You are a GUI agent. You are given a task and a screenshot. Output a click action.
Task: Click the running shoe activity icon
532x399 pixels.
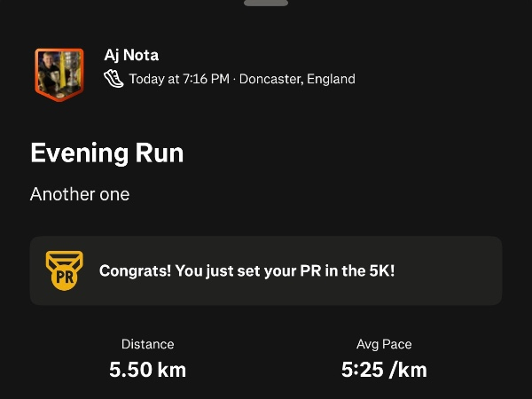coord(114,79)
